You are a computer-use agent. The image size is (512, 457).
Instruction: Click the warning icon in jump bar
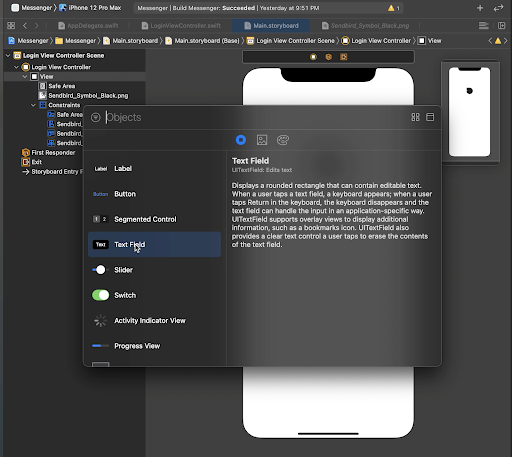point(498,41)
